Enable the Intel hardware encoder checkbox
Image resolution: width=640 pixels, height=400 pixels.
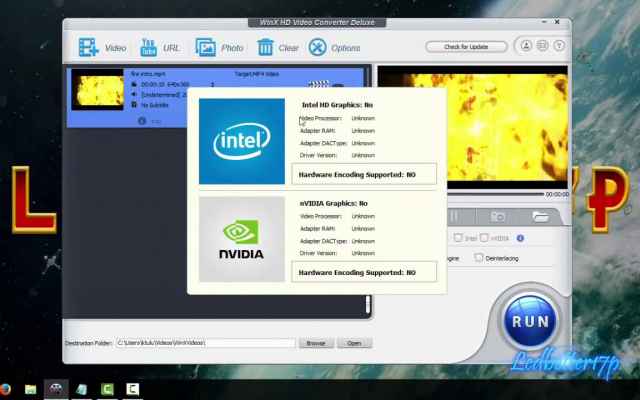(458, 238)
